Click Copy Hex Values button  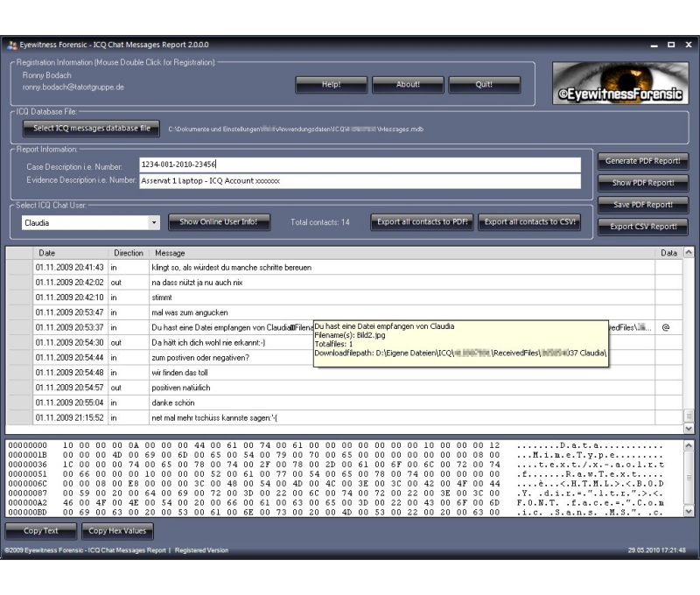click(x=118, y=531)
